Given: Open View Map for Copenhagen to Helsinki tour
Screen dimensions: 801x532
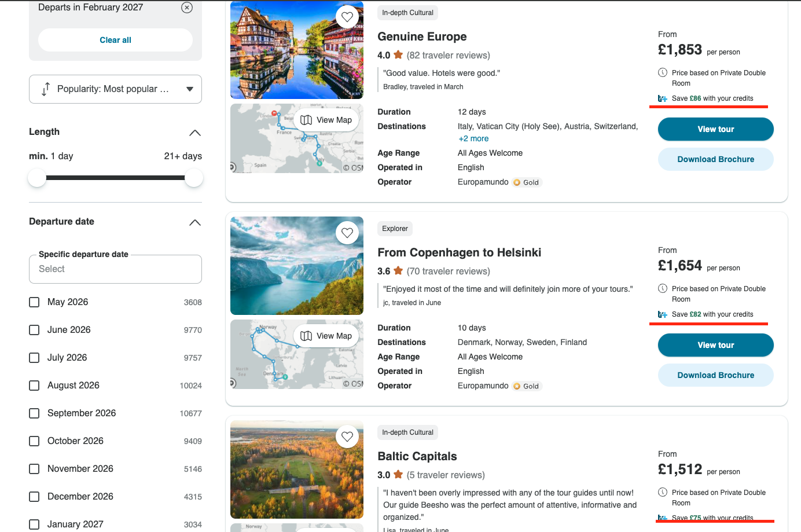Looking at the screenshot, I should click(x=326, y=336).
